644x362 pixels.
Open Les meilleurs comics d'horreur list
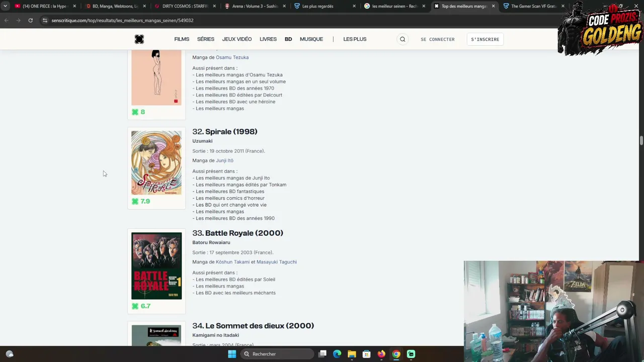(230, 198)
